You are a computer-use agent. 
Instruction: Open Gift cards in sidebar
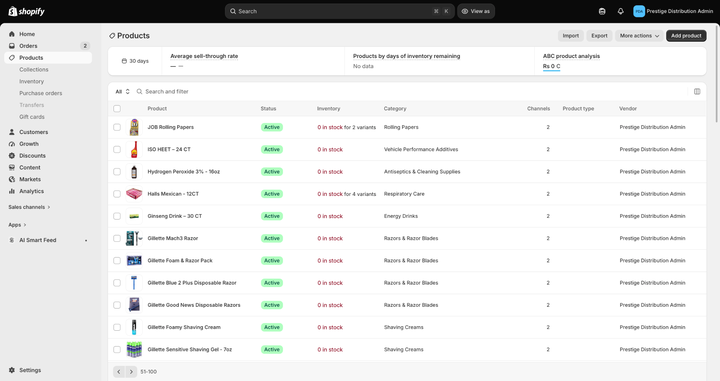pyautogui.click(x=32, y=117)
